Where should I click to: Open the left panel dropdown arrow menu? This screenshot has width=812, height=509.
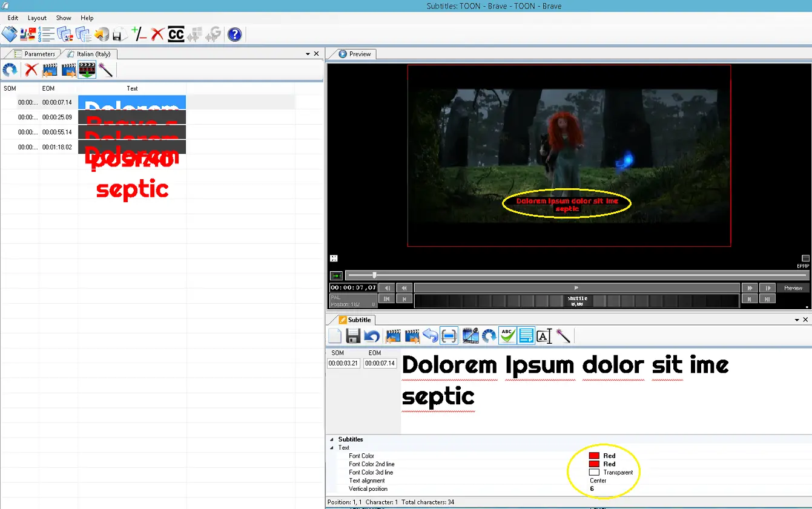pyautogui.click(x=308, y=54)
